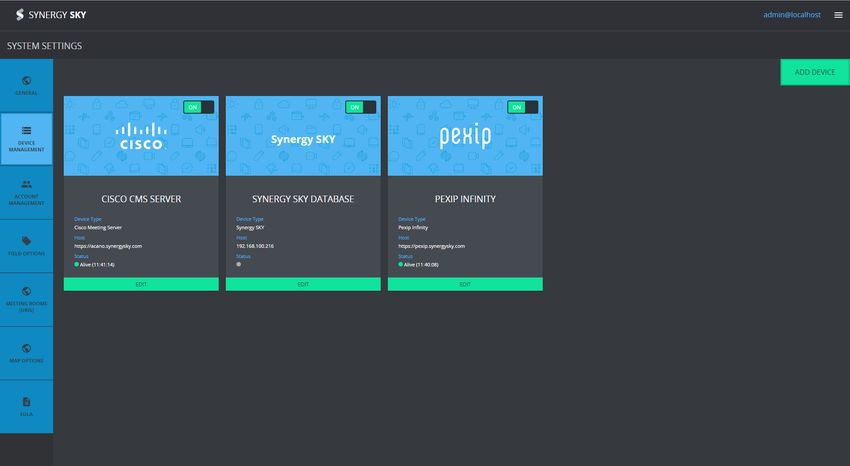The image size is (850, 466).
Task: Edit the Synergy SKY Database device
Action: tap(303, 284)
